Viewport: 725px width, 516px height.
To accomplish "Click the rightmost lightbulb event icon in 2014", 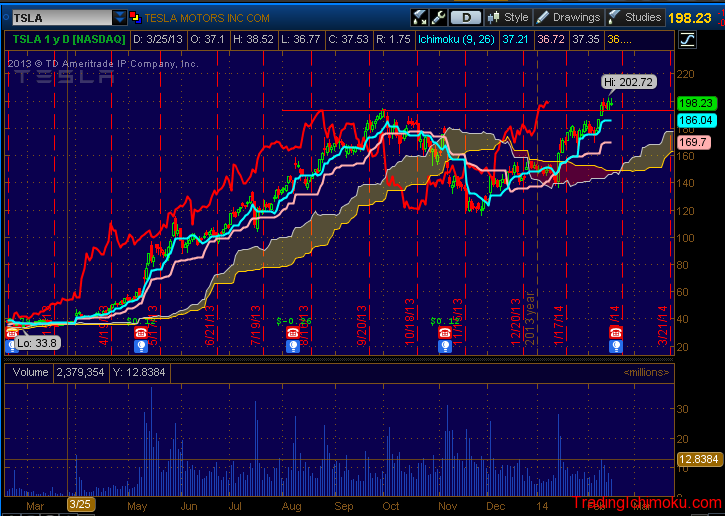I will 615,346.
